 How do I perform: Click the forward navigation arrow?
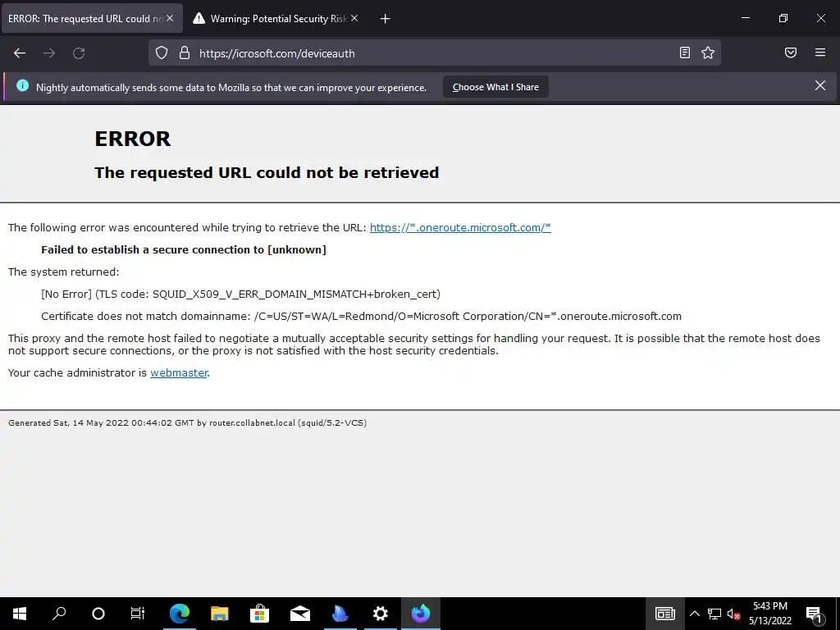tap(49, 53)
